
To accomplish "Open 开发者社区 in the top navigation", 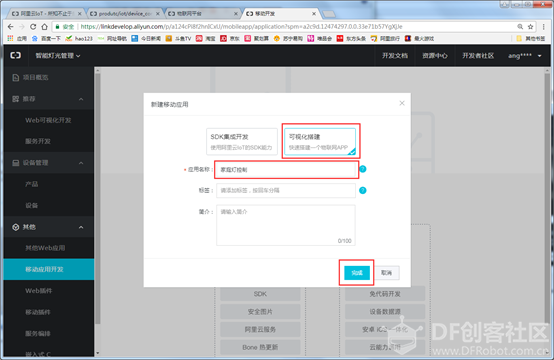I will coord(478,55).
